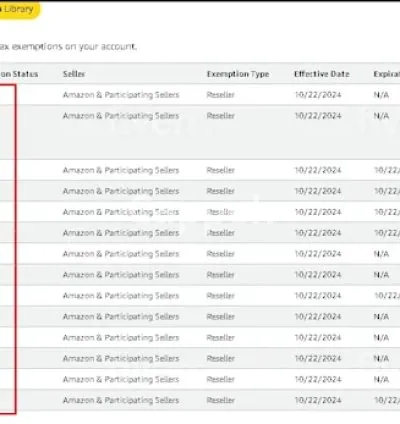Sort by the Seller column header

point(74,74)
